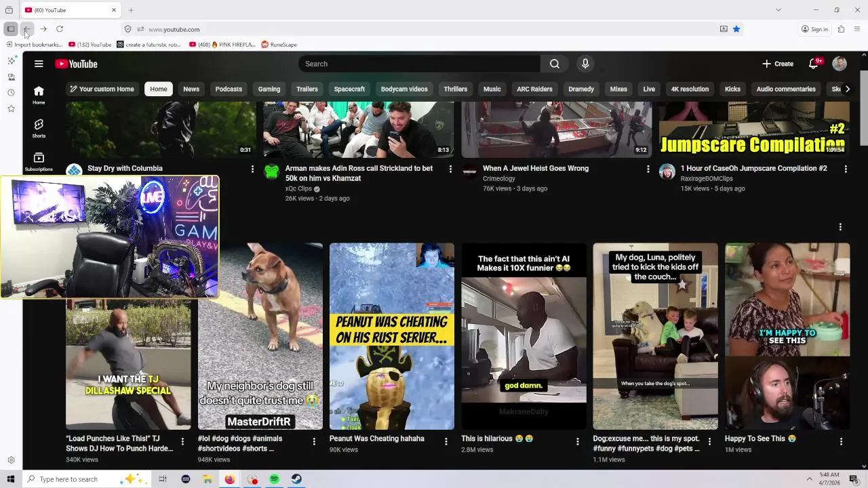Click the Firefox Sign in button
The width and height of the screenshot is (868, 488).
(x=814, y=29)
